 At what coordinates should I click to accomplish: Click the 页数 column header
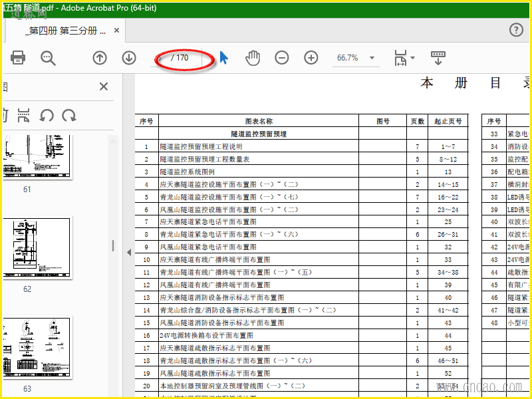point(418,121)
